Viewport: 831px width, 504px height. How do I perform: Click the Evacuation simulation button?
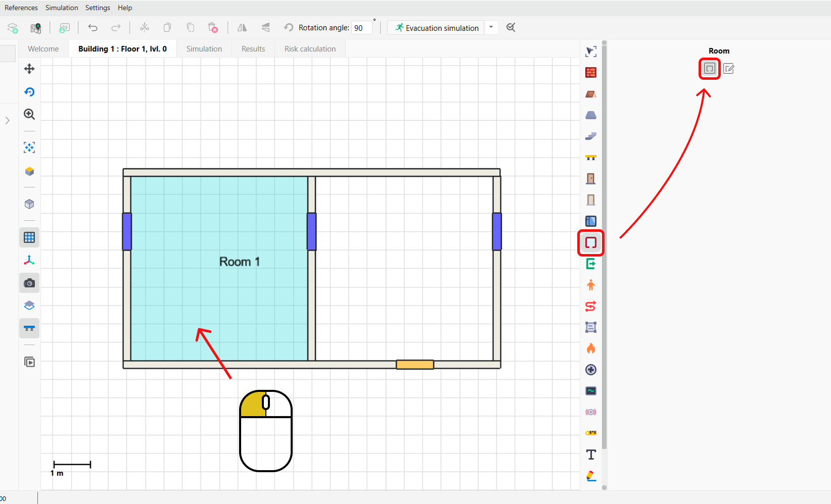437,28
